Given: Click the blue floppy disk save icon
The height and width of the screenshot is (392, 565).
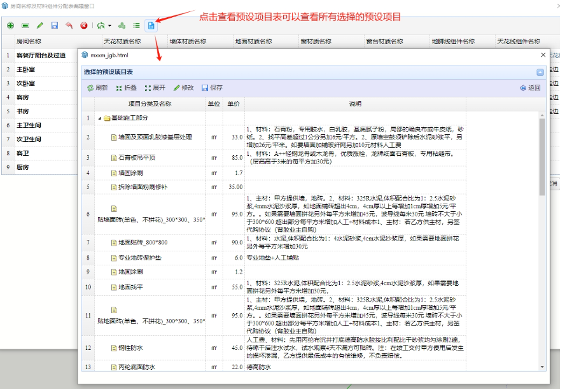Looking at the screenshot, I should pos(54,25).
